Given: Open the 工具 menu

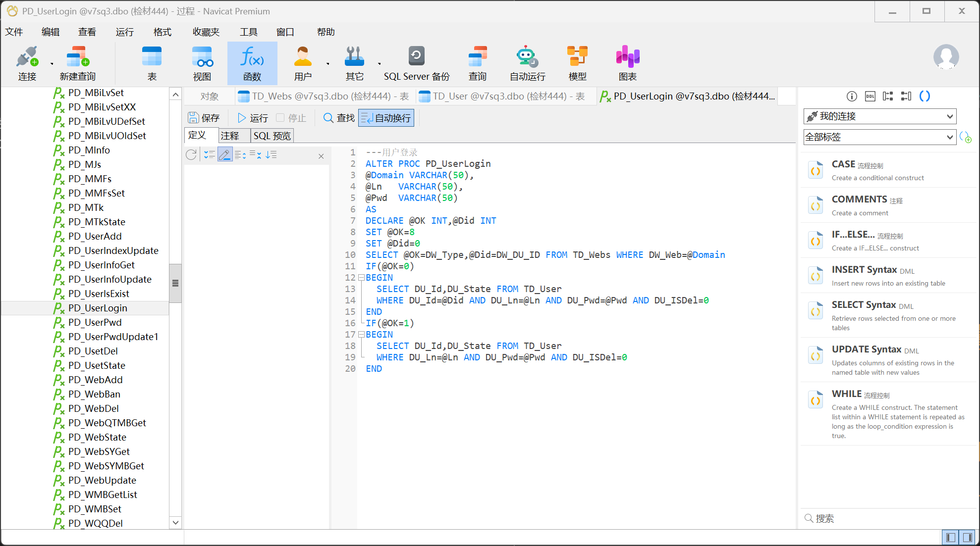Looking at the screenshot, I should pyautogui.click(x=249, y=32).
